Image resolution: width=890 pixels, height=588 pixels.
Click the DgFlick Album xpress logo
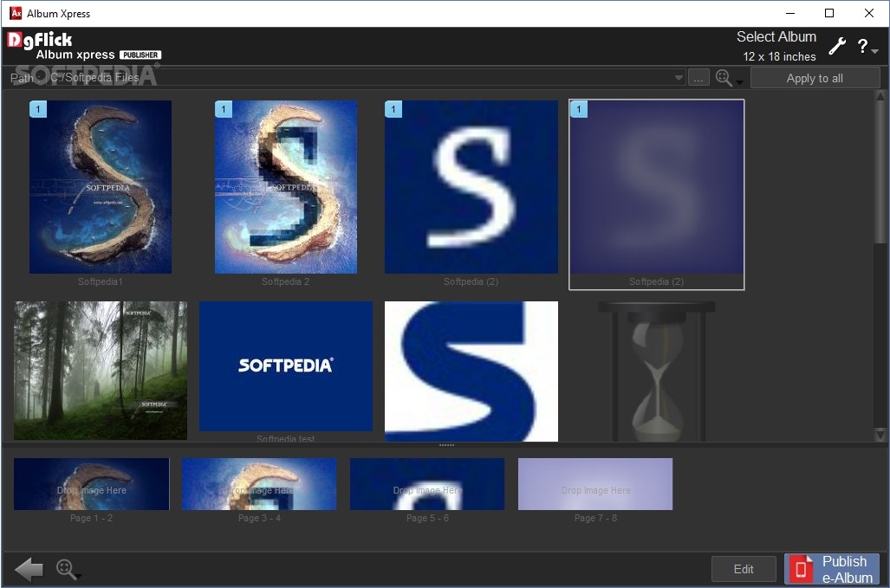pos(84,46)
